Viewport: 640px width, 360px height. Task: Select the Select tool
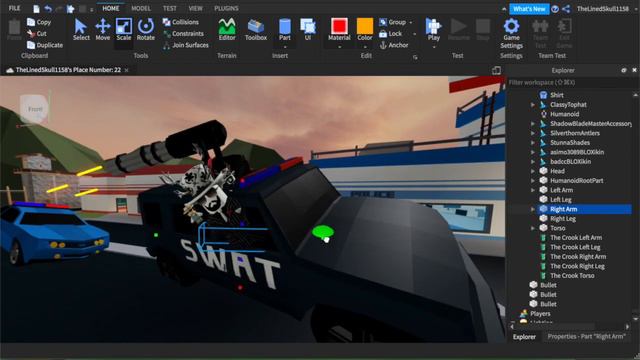[81, 30]
